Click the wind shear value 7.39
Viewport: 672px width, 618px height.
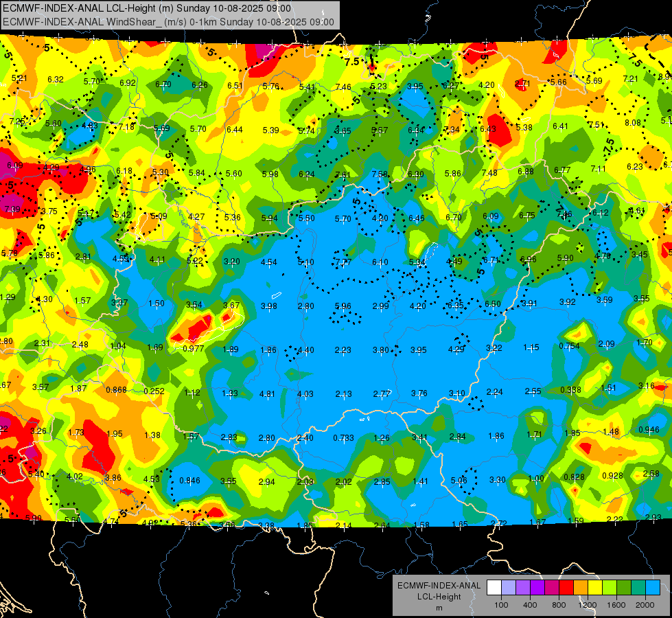(x=12, y=209)
